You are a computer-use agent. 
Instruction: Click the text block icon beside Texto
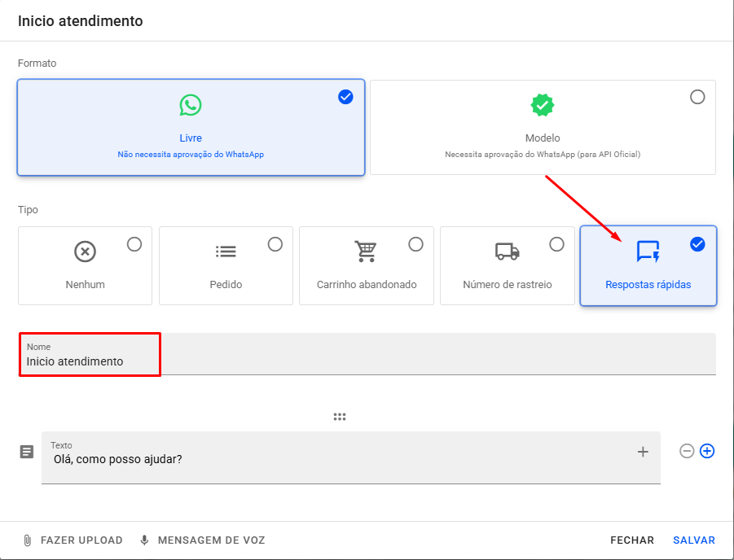coord(27,452)
